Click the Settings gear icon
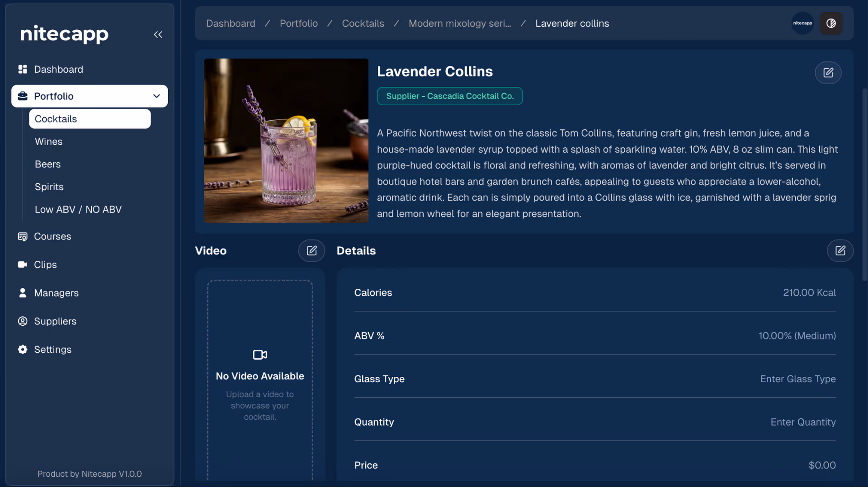Screen dimensions: 868x488 point(23,350)
